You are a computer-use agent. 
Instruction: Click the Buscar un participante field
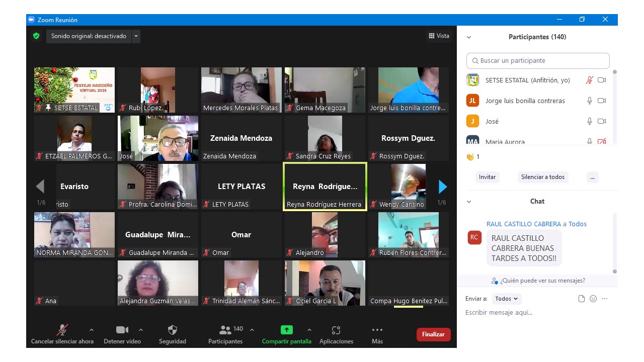[x=538, y=61]
